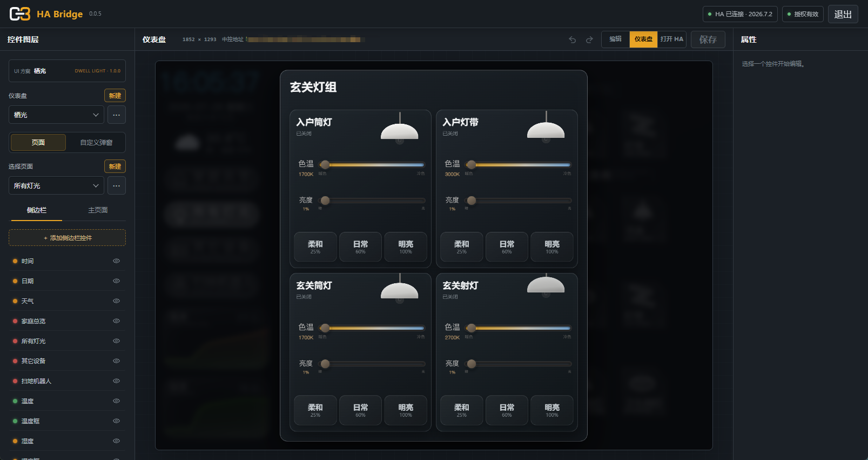Open the 所有灯光 page dropdown
This screenshot has height=460, width=868.
tap(56, 185)
